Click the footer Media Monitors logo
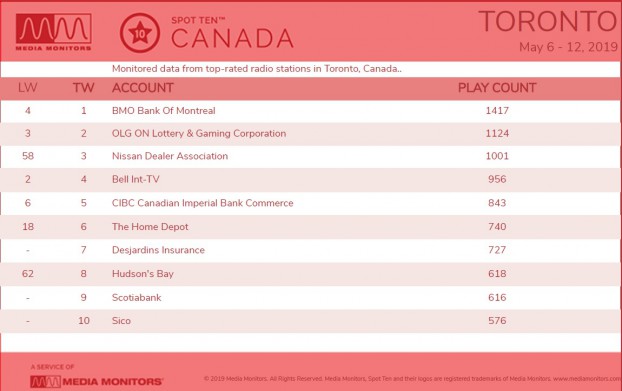This screenshot has width=622, height=391. point(96,381)
